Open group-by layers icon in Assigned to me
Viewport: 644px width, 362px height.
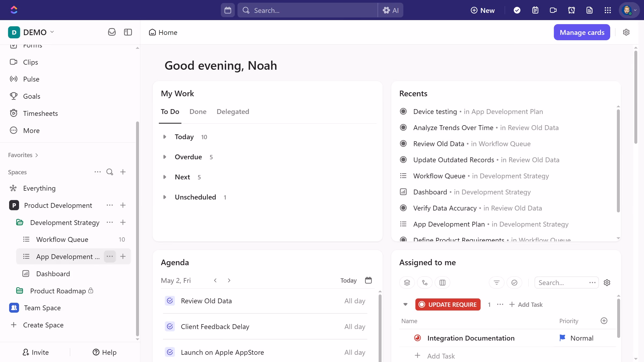[x=407, y=283]
